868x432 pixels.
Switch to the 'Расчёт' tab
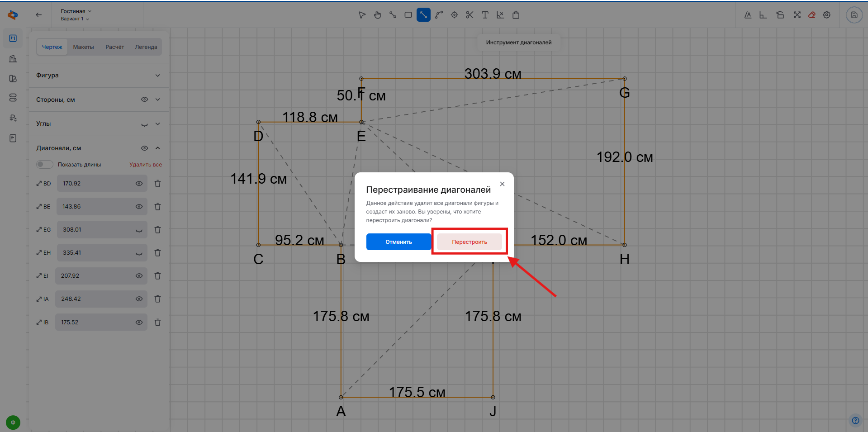[114, 47]
